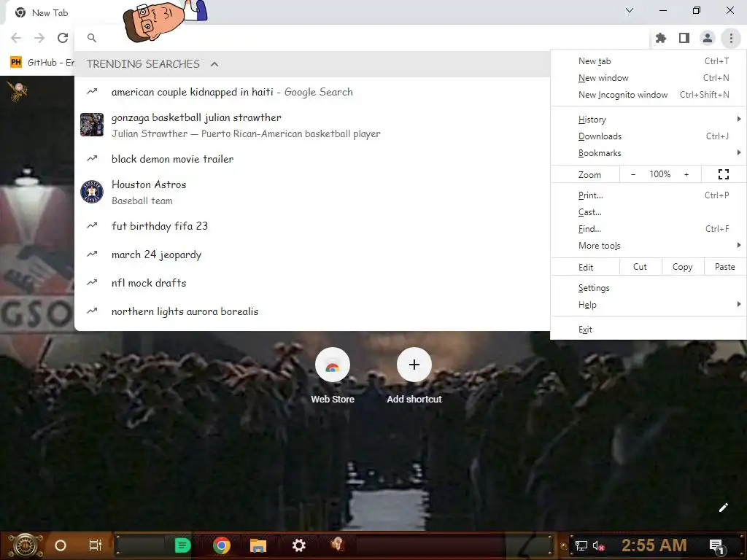Open the green notes app on the taskbar
Viewport: 747px width, 560px height.
tap(182, 545)
